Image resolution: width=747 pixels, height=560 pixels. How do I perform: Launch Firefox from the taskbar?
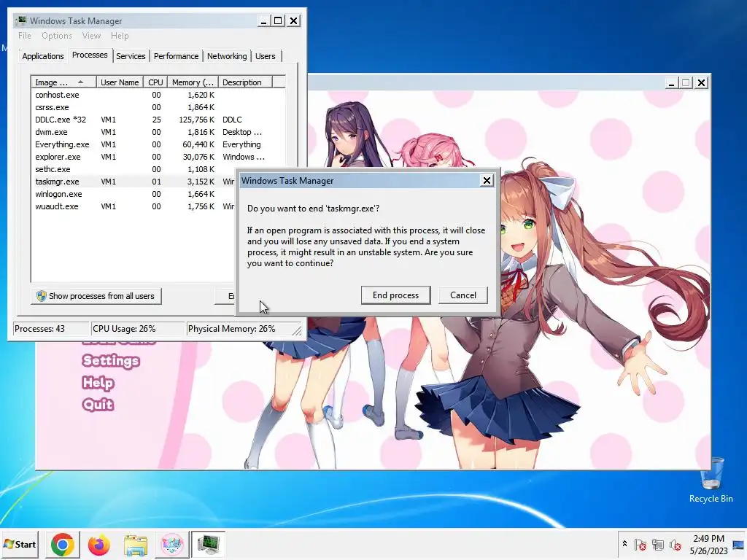coord(99,544)
